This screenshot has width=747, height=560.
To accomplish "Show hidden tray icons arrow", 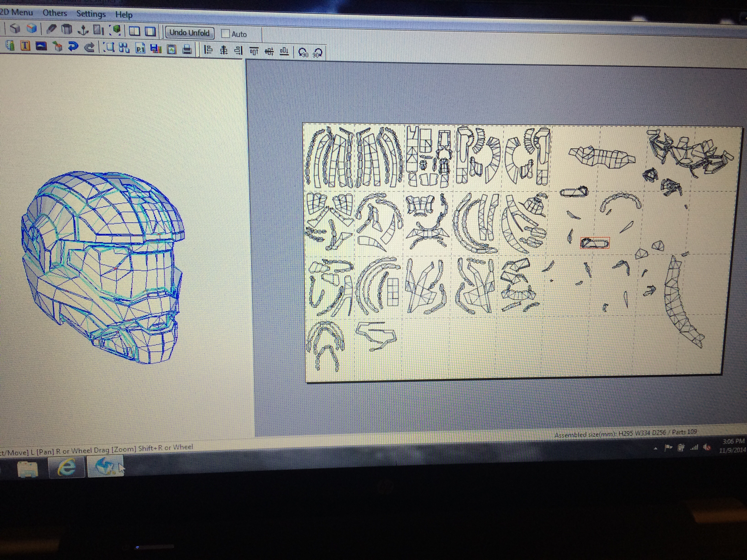I will (655, 449).
